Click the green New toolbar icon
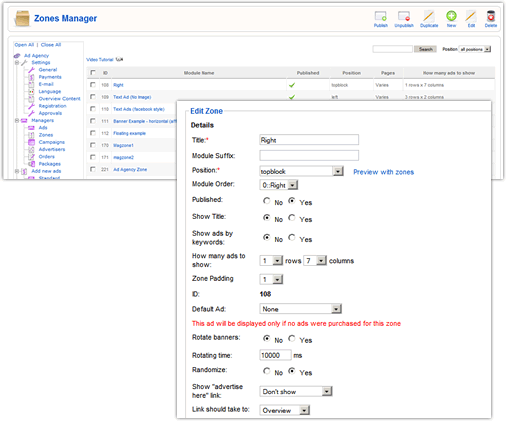Screen dimensions: 506x421 point(451,16)
